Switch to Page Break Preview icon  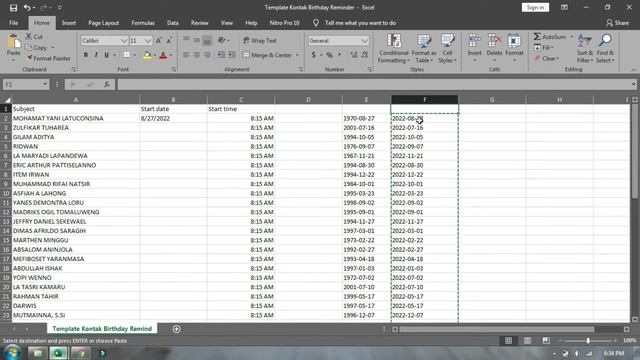[x=546, y=340]
